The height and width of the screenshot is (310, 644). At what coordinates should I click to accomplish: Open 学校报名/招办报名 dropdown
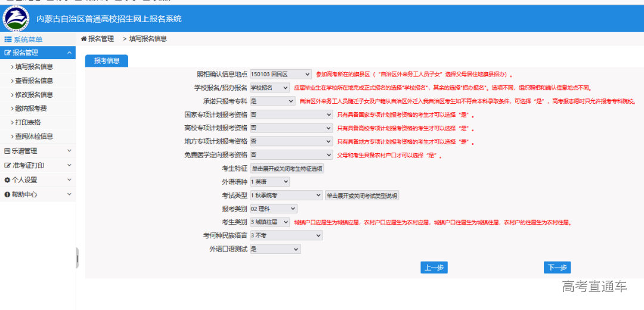270,88
